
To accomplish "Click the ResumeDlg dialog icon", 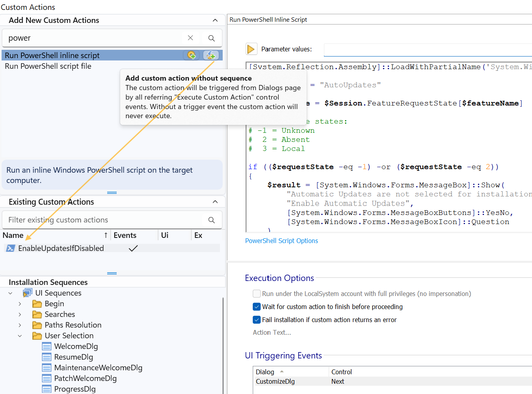I will point(47,357).
